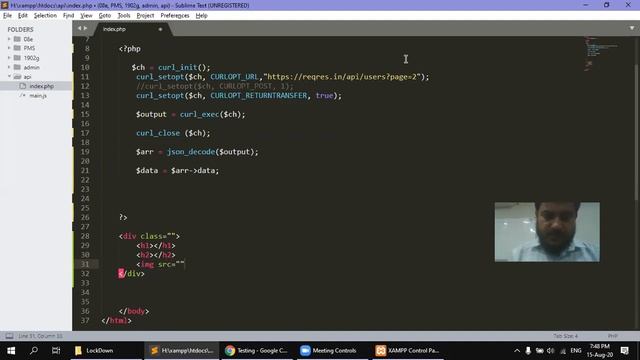Image resolution: width=640 pixels, height=360 pixels.
Task: Open XAMPP Control Panel from taskbar
Action: [407, 351]
